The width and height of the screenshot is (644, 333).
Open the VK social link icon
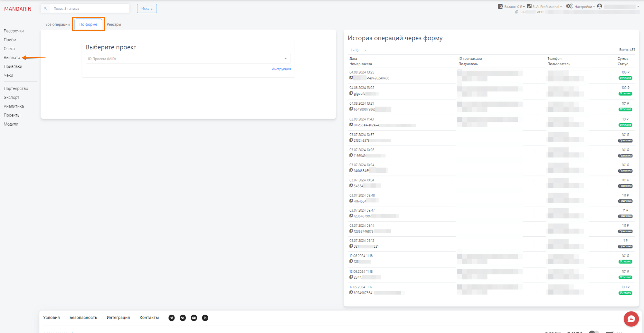(183, 318)
